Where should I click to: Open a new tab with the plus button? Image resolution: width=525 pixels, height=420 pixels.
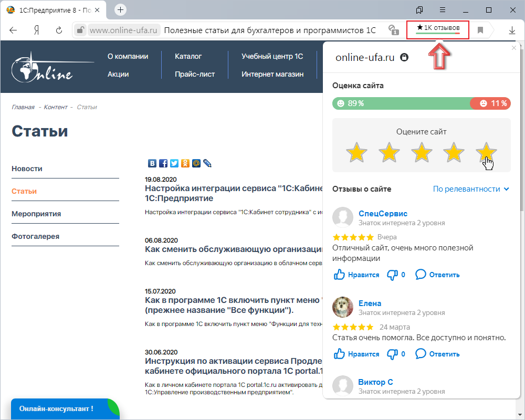tap(121, 10)
